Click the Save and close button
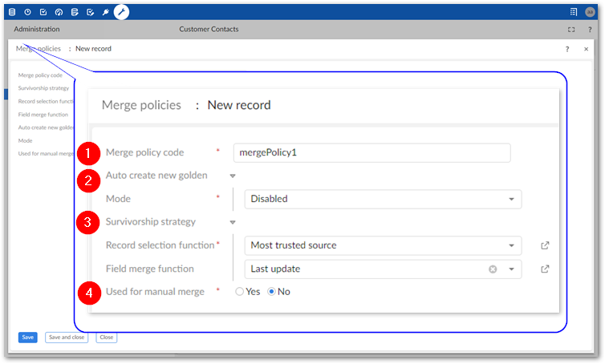Image resolution: width=605 pixels, height=364 pixels. click(67, 338)
